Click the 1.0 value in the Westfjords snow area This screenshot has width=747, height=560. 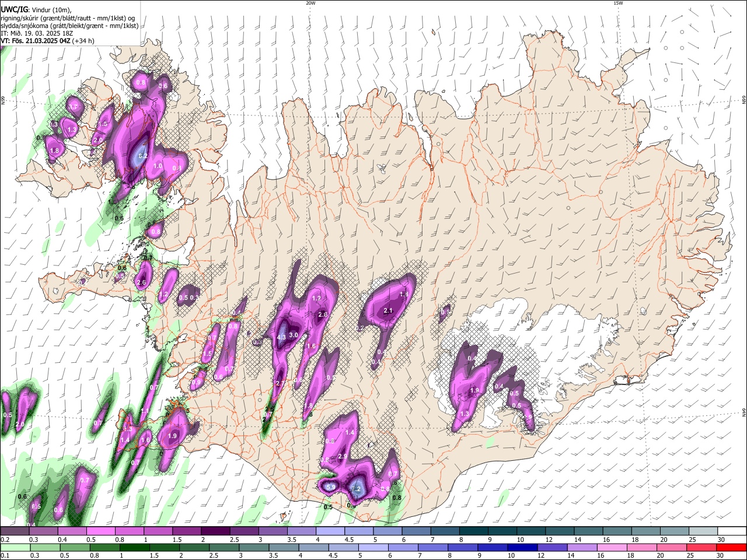pos(158,166)
